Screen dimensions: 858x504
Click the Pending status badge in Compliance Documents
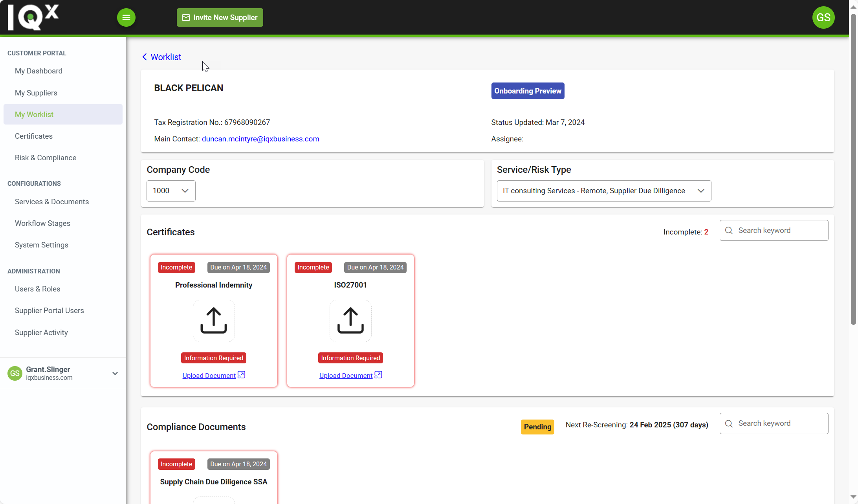537,427
